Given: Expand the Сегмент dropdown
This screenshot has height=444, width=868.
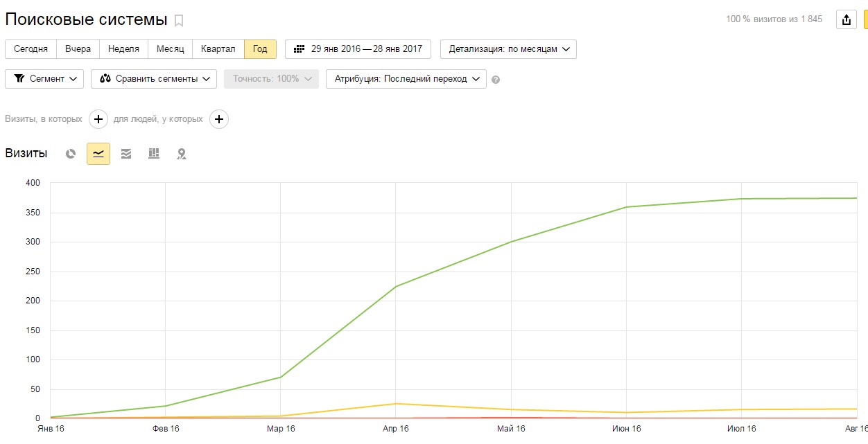Looking at the screenshot, I should click(x=44, y=79).
